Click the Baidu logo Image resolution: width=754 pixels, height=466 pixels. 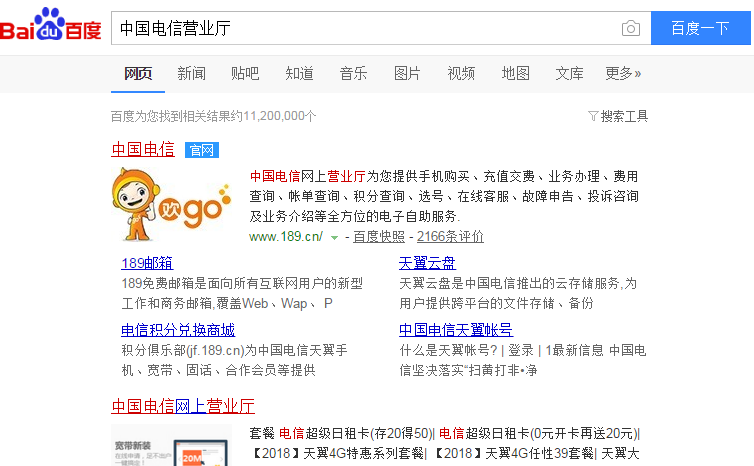[x=50, y=25]
